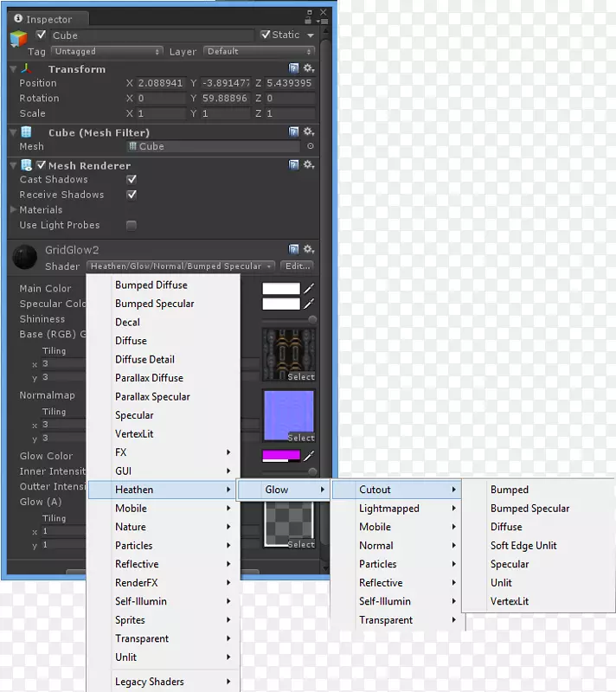
Task: Click the mesh object picker circle
Action: (x=310, y=147)
